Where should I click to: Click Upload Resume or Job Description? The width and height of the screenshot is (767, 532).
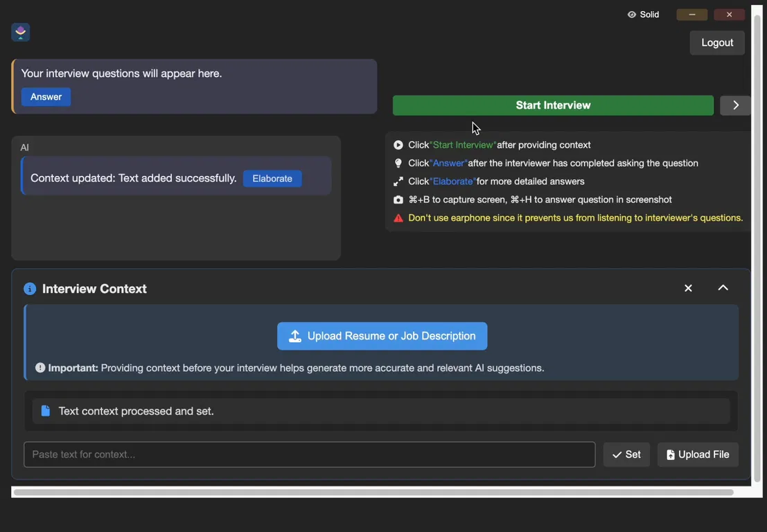pyautogui.click(x=382, y=336)
